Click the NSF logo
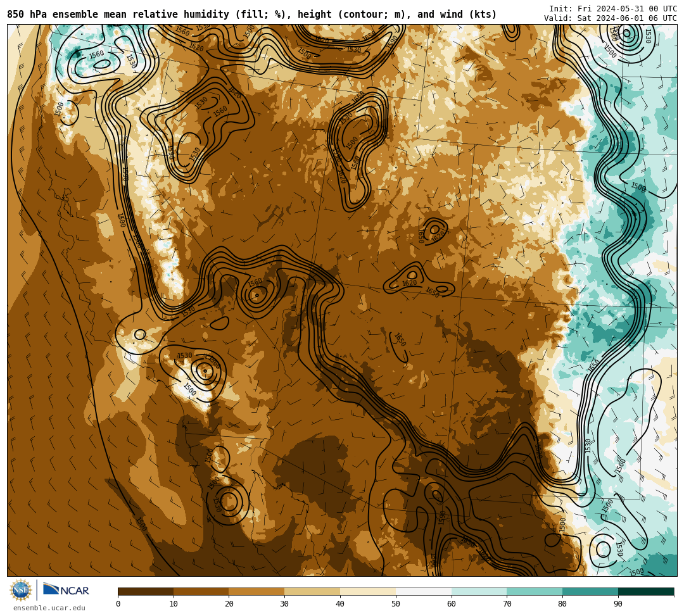Screen dimensions: 684x616 (21, 590)
